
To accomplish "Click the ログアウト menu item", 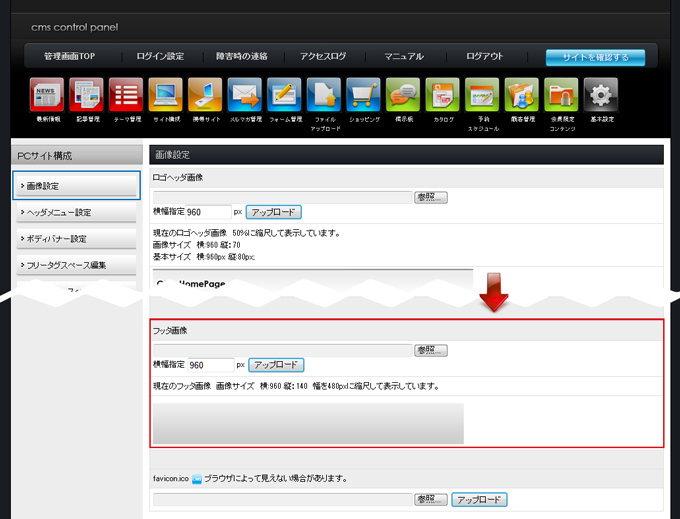I will (x=485, y=57).
